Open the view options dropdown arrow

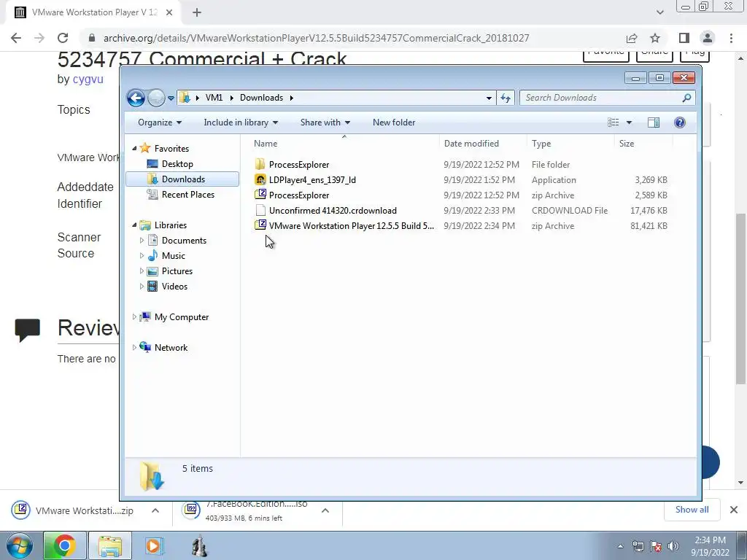pyautogui.click(x=629, y=122)
